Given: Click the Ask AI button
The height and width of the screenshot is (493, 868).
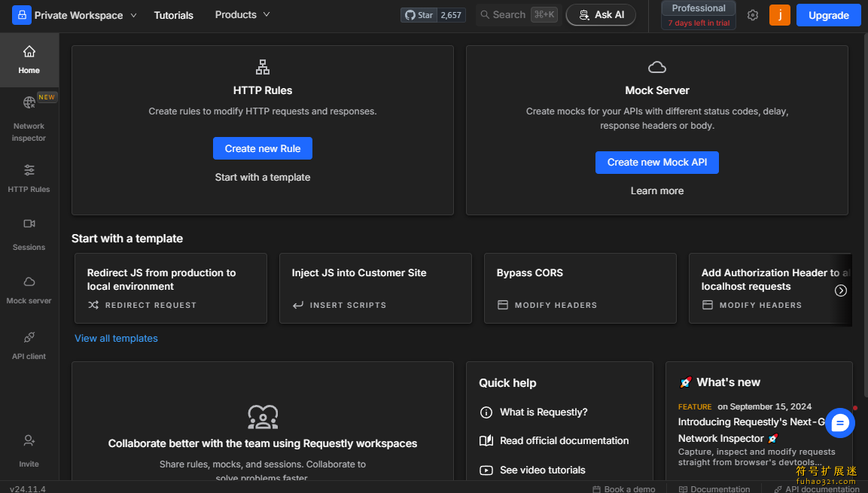Looking at the screenshot, I should (601, 15).
